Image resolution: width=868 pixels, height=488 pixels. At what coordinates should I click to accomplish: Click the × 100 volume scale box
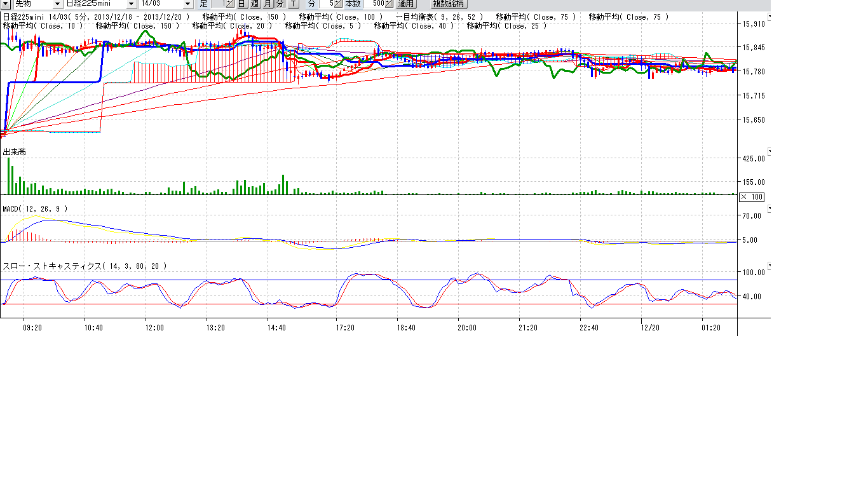(752, 197)
